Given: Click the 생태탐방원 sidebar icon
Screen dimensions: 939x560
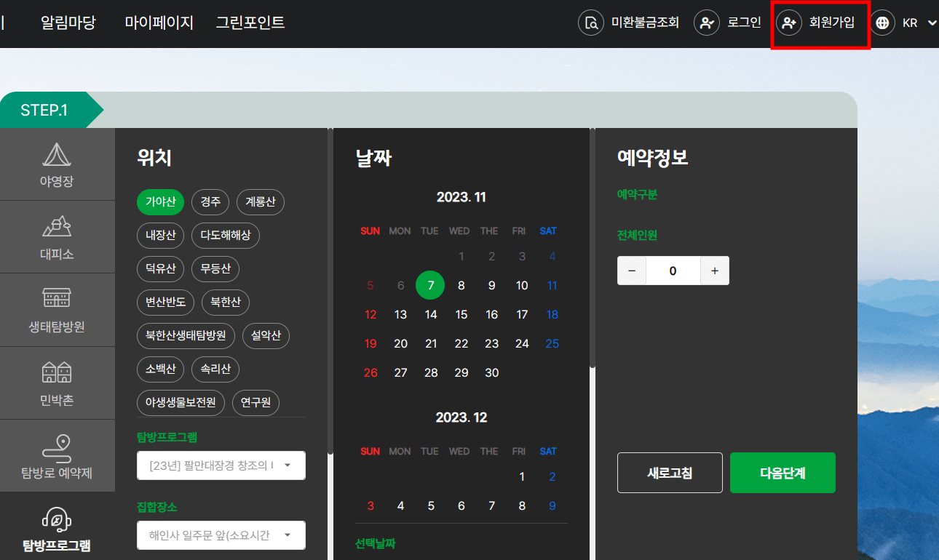Looking at the screenshot, I should click(x=58, y=310).
